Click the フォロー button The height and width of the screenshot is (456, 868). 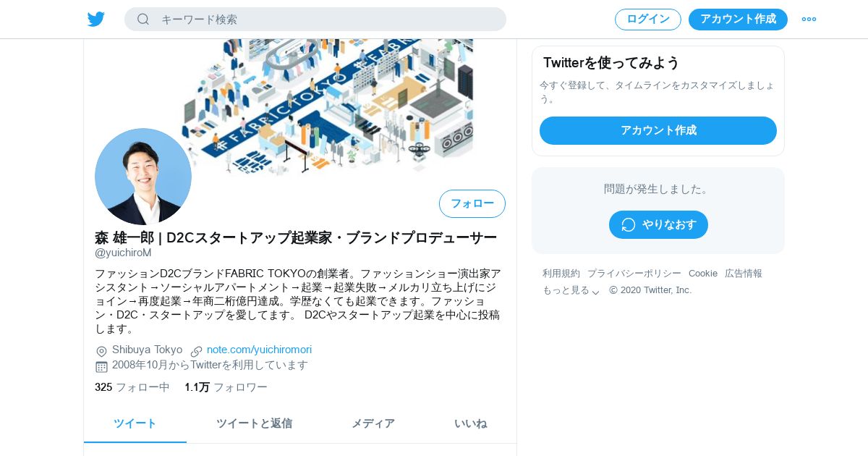[472, 203]
